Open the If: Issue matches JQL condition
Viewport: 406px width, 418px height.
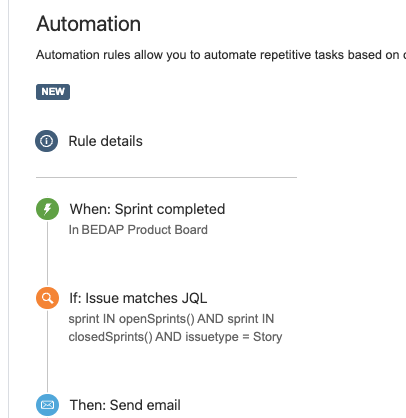click(138, 298)
